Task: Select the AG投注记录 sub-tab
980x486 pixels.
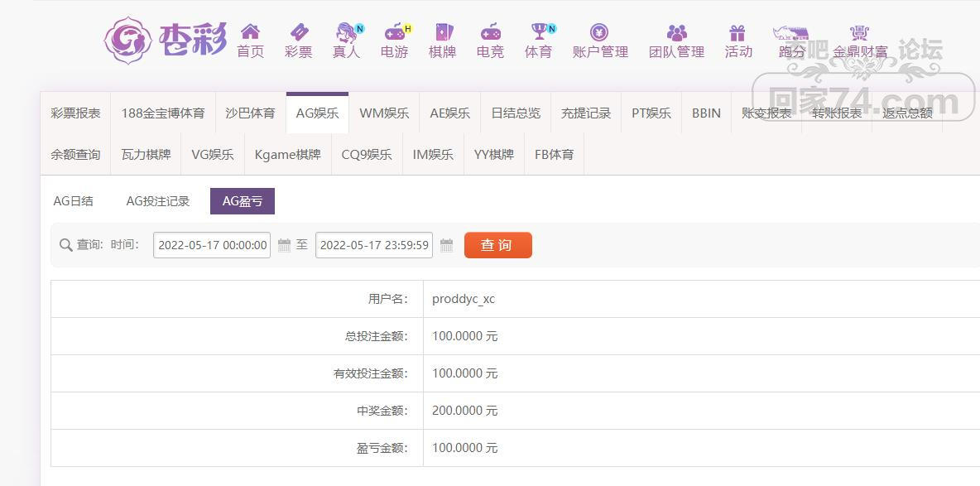Action: [158, 201]
